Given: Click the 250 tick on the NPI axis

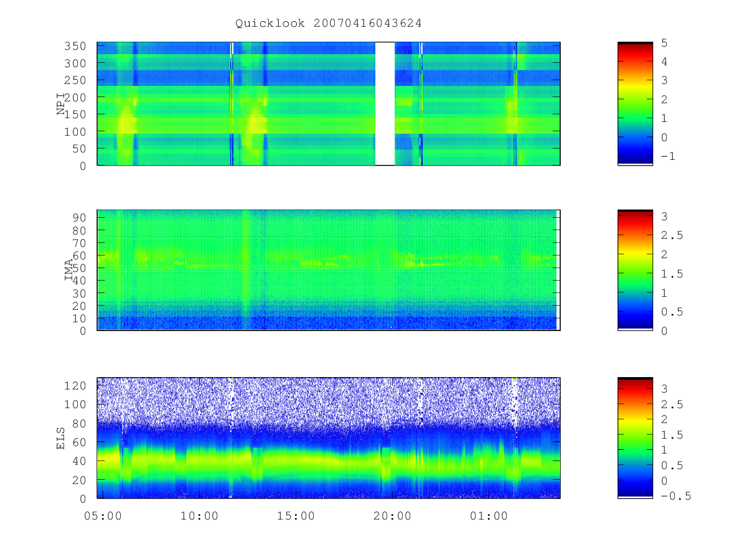Looking at the screenshot, I should (x=77, y=80).
